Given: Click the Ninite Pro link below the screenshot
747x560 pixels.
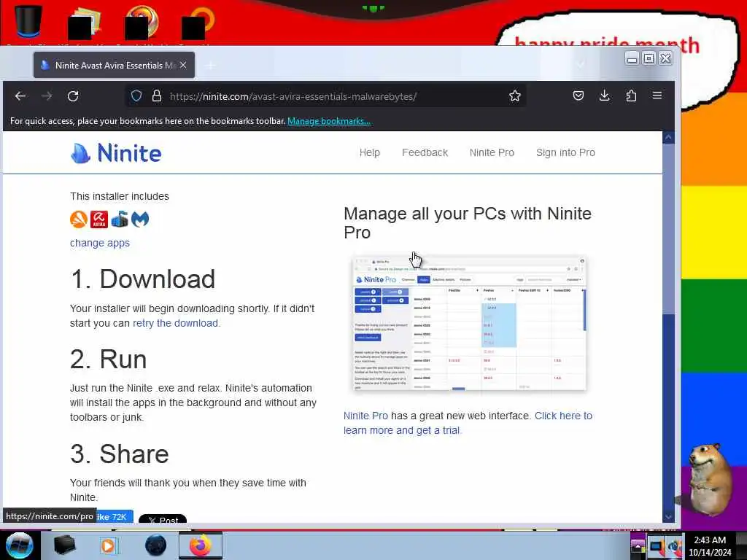Looking at the screenshot, I should 365,416.
